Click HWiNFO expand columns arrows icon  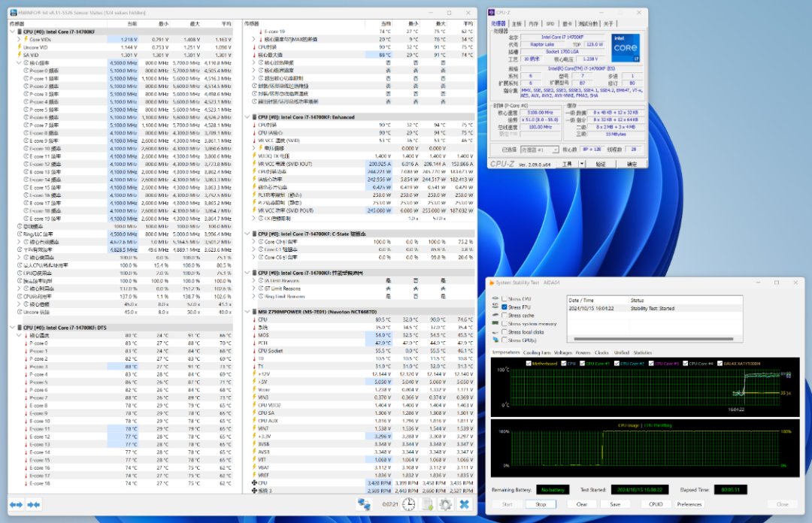[16, 504]
